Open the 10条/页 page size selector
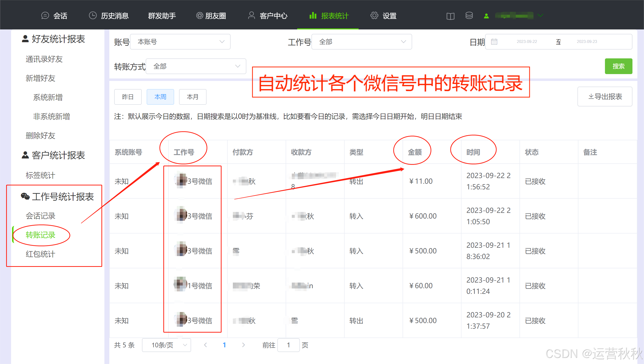The image size is (644, 364). pos(166,345)
